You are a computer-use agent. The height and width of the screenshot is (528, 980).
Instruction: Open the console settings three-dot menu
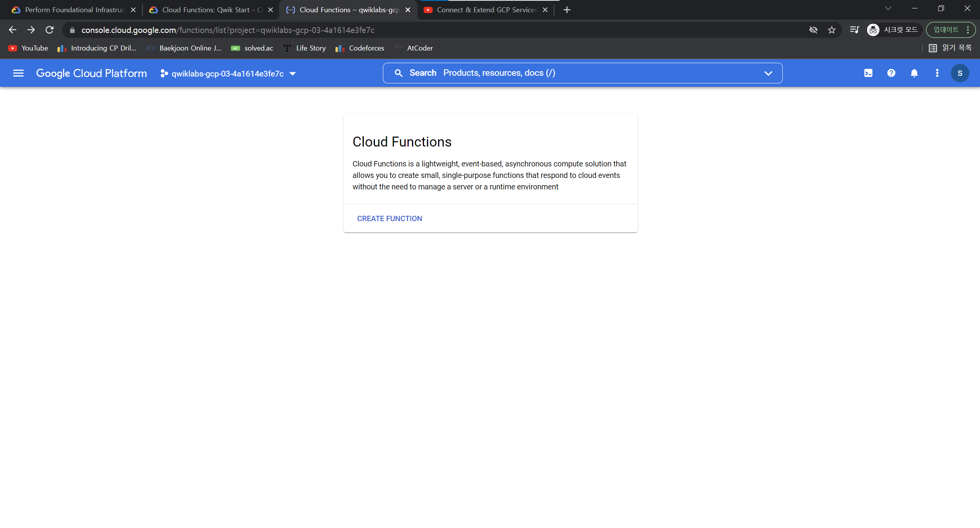(937, 73)
